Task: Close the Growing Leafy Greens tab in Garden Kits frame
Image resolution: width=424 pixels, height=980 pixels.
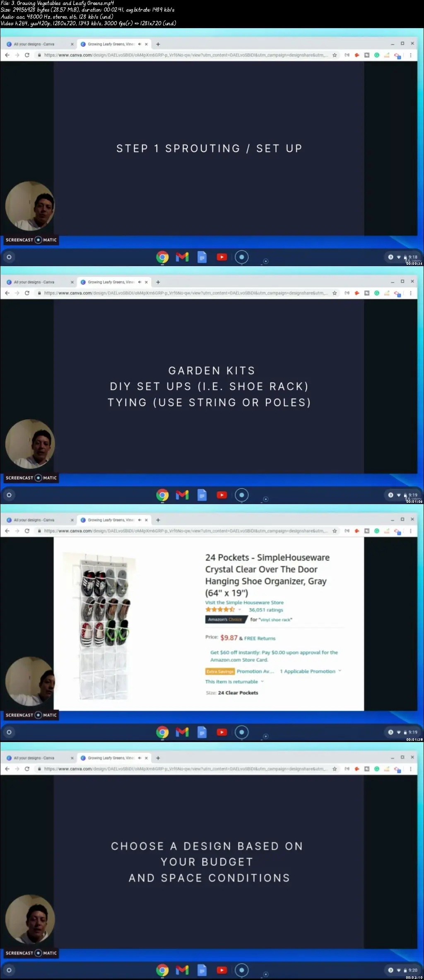Action: [146, 282]
